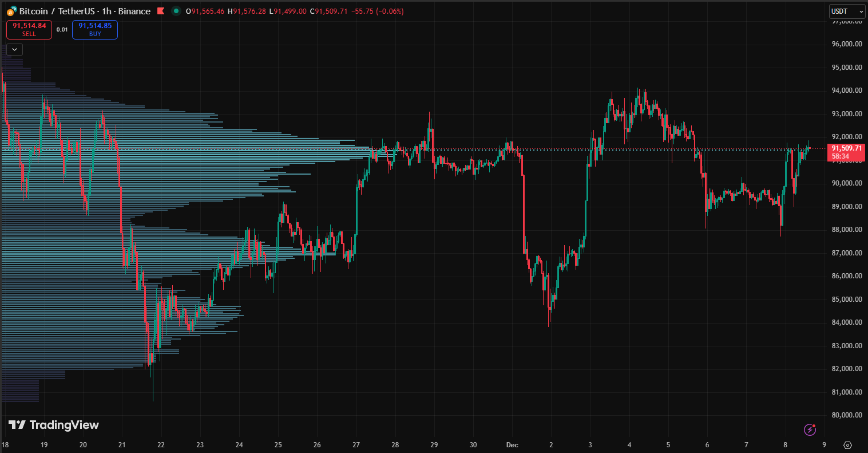
Task: Collapse the indicator legend with chevron button
Action: click(x=14, y=49)
